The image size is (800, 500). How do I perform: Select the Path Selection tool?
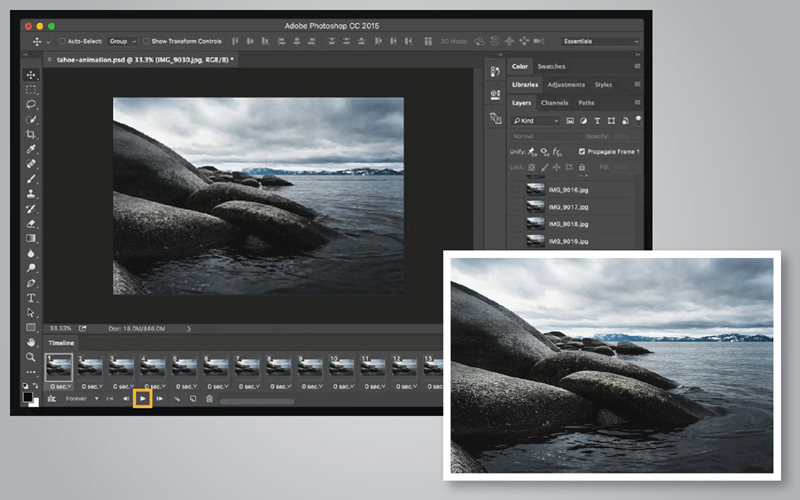coord(31,312)
